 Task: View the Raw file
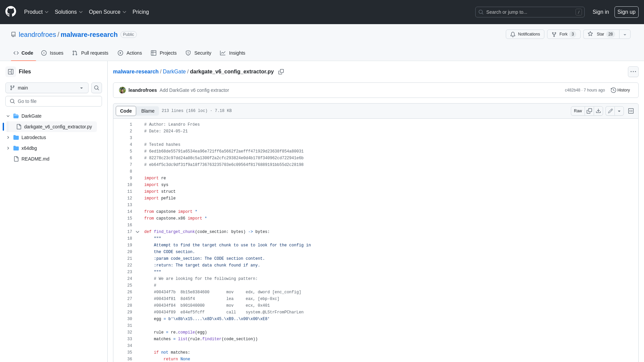pyautogui.click(x=578, y=111)
